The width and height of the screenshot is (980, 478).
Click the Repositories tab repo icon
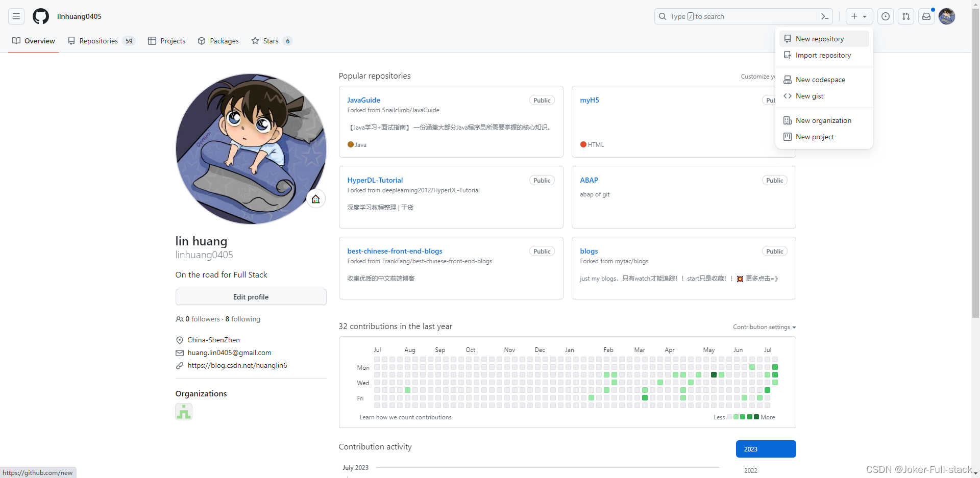point(71,41)
